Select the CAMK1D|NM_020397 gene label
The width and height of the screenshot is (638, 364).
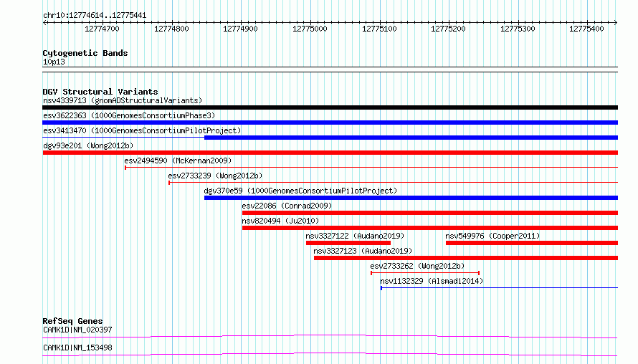point(77,330)
